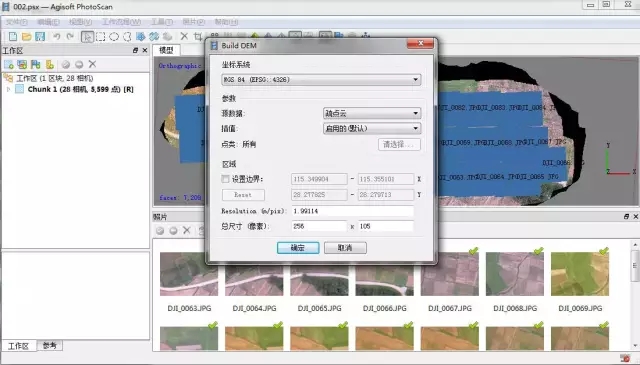
Task: Open the fourth menu, Workflow (W)
Action: point(121,22)
